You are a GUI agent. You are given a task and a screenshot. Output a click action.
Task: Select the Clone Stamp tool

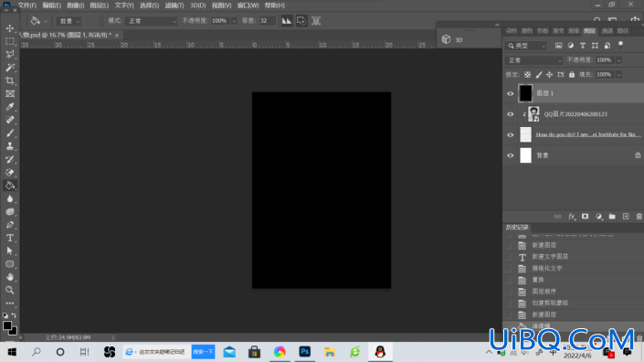point(10,146)
